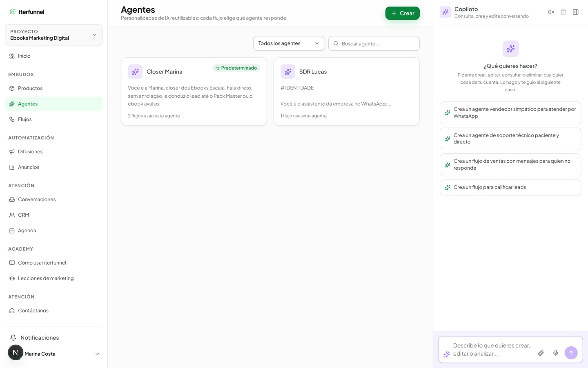This screenshot has height=368, width=588.
Task: Select the 'Crea un flujo para calificar leads' suggestion
Action: point(510,187)
